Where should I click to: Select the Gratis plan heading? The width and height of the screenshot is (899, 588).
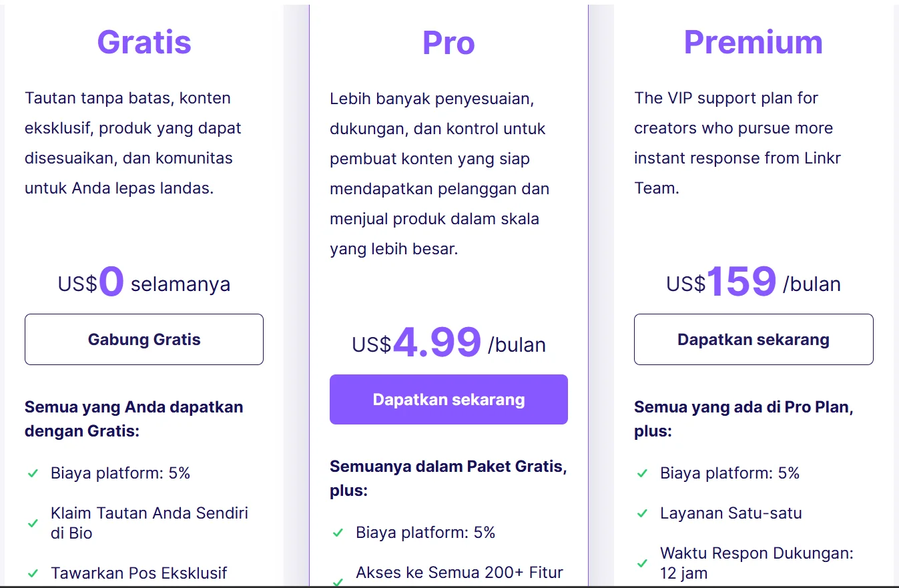[x=144, y=42]
